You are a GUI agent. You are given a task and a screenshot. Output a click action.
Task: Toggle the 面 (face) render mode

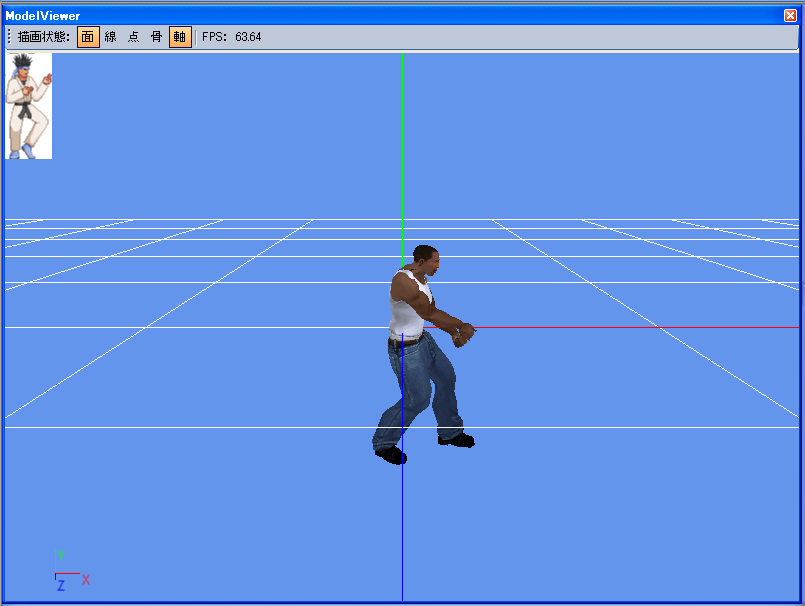[x=88, y=37]
